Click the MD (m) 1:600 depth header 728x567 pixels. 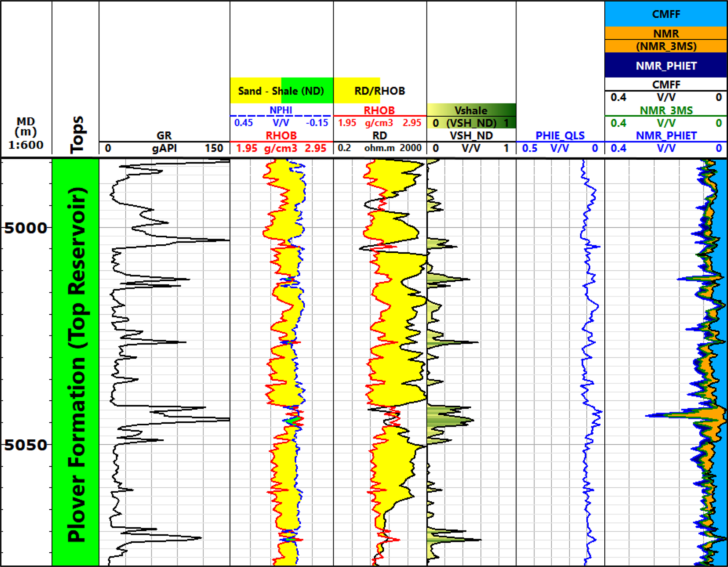pos(25,133)
